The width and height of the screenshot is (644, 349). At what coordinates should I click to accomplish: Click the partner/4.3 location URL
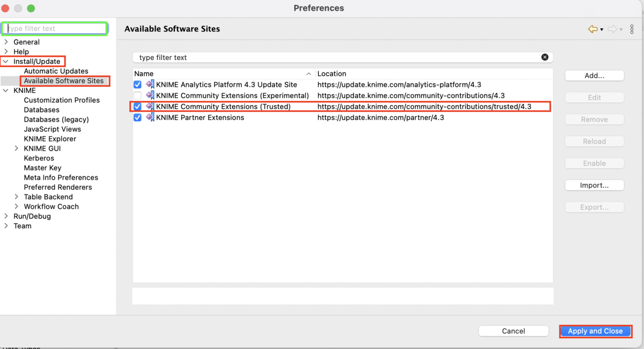coord(381,117)
